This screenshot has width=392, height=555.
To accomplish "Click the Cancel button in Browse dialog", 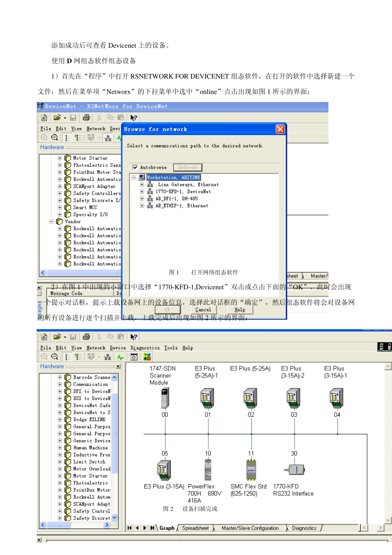I will point(203,310).
